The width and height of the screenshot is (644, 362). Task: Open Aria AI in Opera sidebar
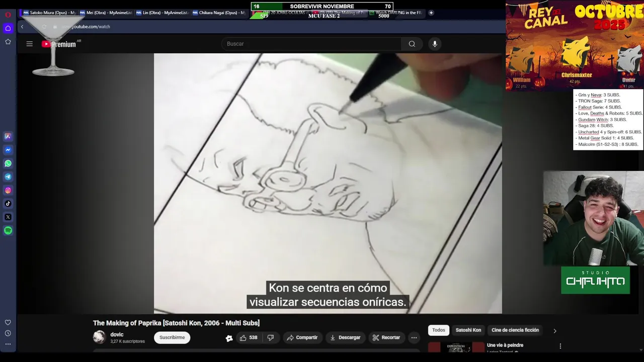(x=8, y=136)
